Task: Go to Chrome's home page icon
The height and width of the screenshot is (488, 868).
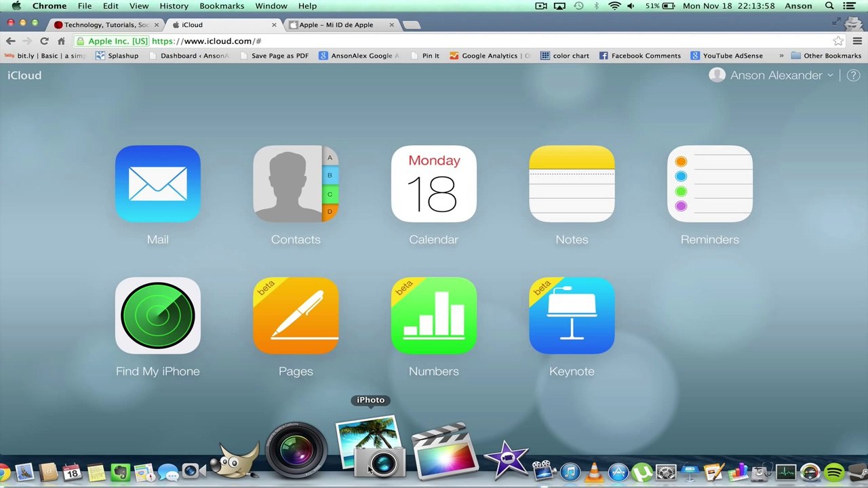Action: pyautogui.click(x=61, y=41)
